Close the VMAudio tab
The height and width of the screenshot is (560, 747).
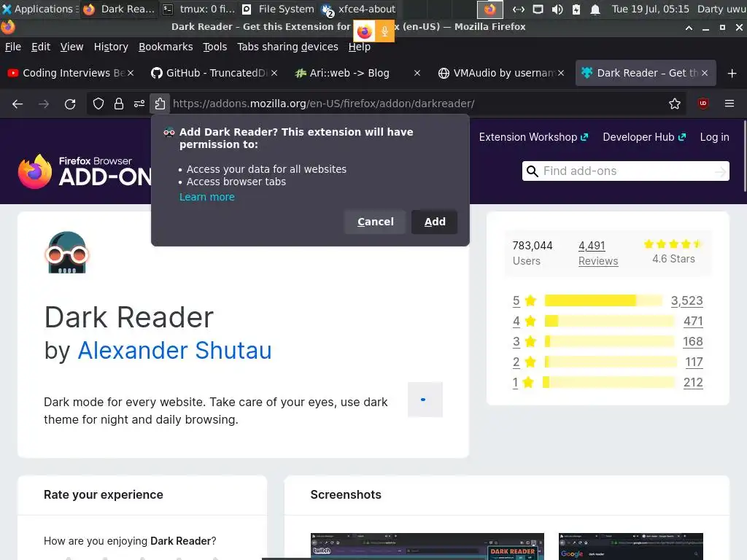tap(561, 73)
